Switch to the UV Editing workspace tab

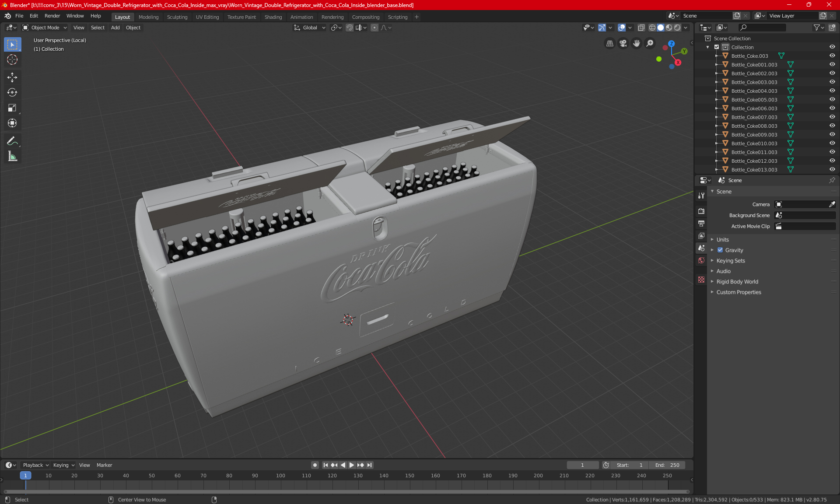(x=207, y=17)
